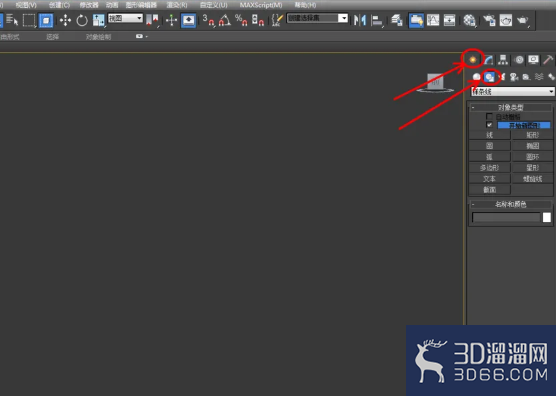Screen dimensions: 556x396
Task: Toggle the Keyboard Shortcut Override button
Action: click(188, 20)
